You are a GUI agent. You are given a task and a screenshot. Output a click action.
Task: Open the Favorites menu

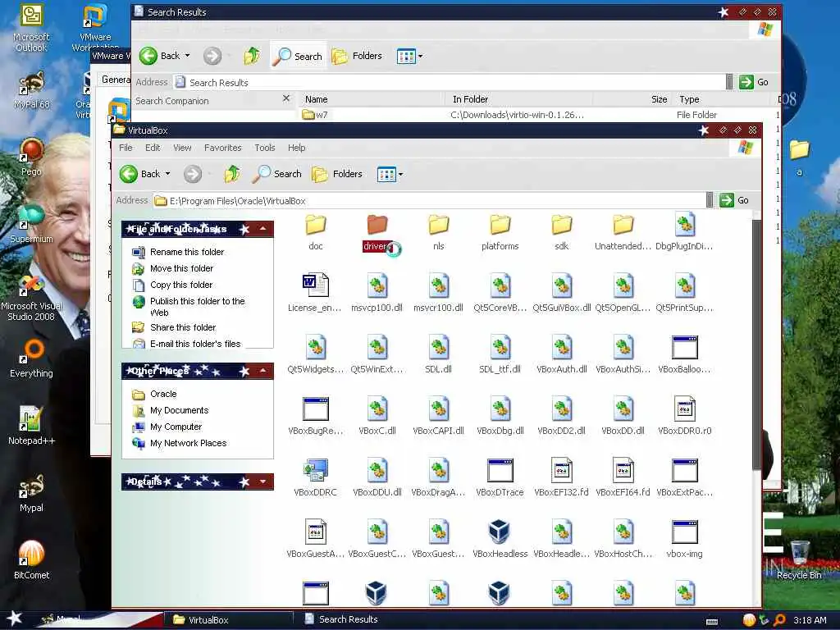click(x=223, y=148)
